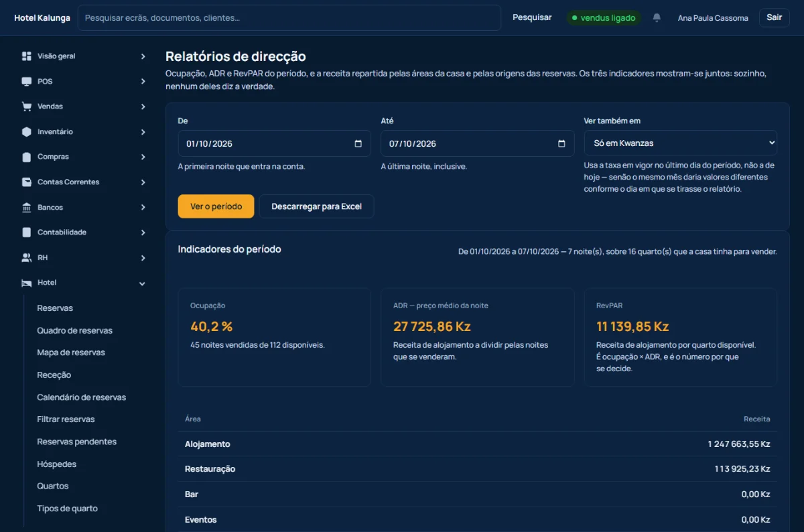The image size is (804, 532).
Task: Click the 1 247 663,55 Kz receita
Action: click(739, 444)
